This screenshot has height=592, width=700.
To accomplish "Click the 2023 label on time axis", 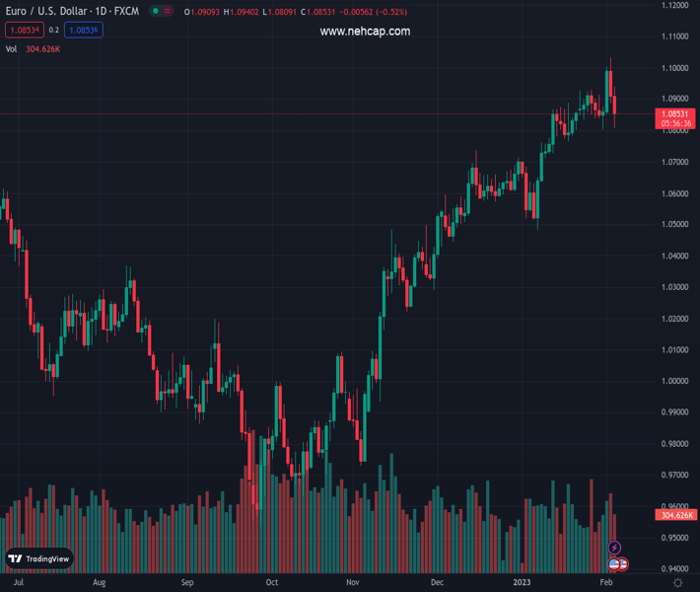I will (x=523, y=583).
